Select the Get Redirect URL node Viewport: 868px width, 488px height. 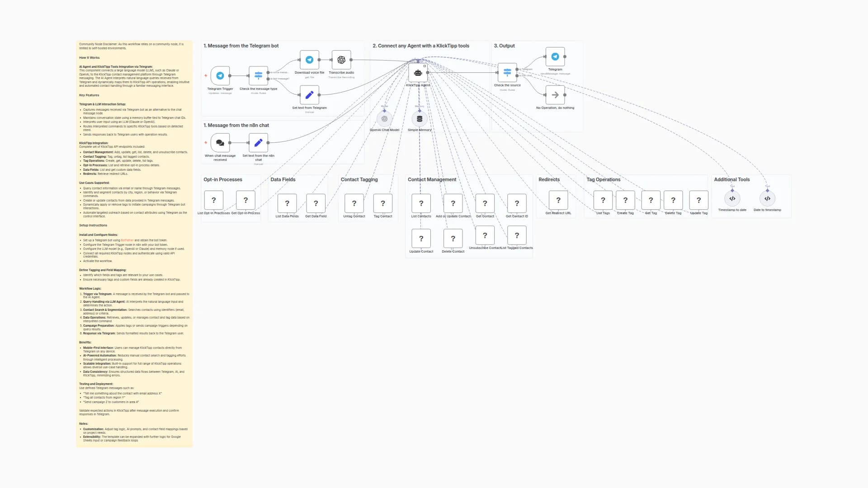[x=558, y=200]
